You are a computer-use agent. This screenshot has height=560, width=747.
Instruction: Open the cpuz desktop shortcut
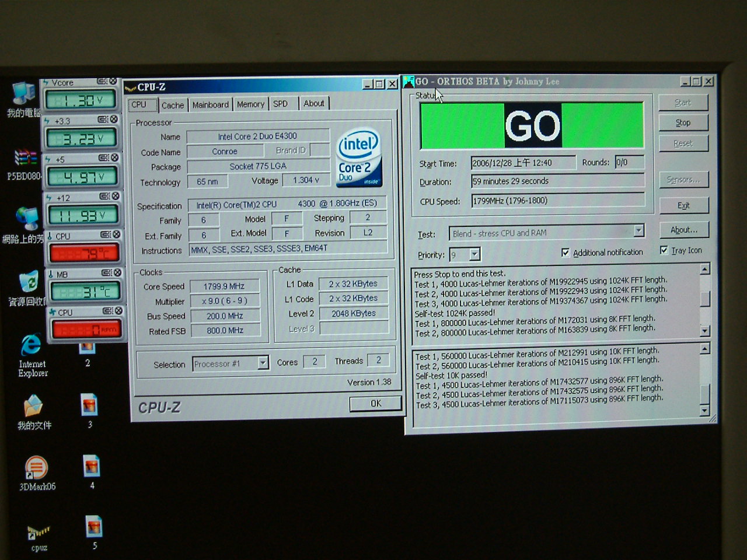(39, 531)
